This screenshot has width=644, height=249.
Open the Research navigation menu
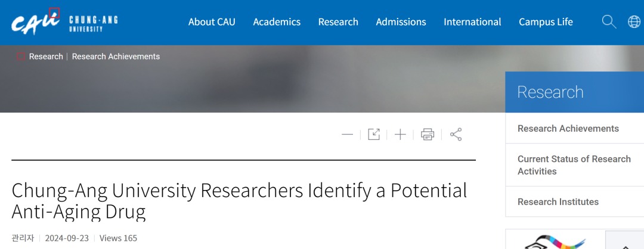[x=338, y=22]
